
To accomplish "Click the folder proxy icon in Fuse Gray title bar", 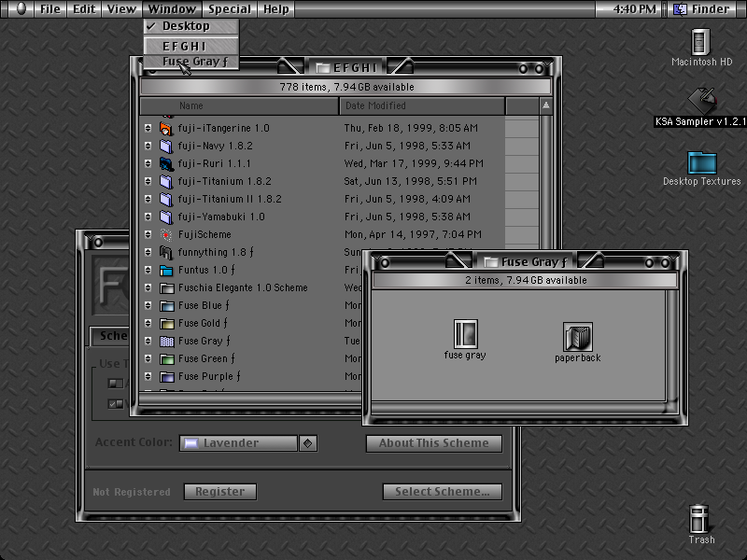I will [491, 262].
